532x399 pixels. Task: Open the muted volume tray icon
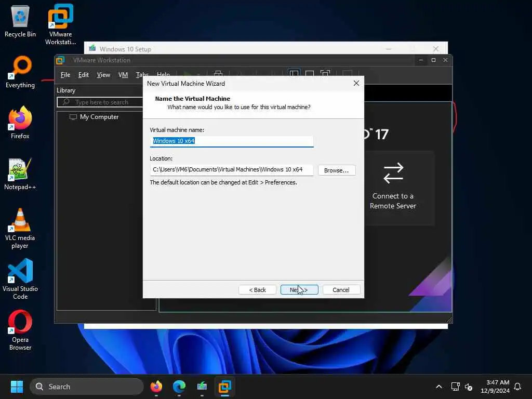[x=469, y=387]
